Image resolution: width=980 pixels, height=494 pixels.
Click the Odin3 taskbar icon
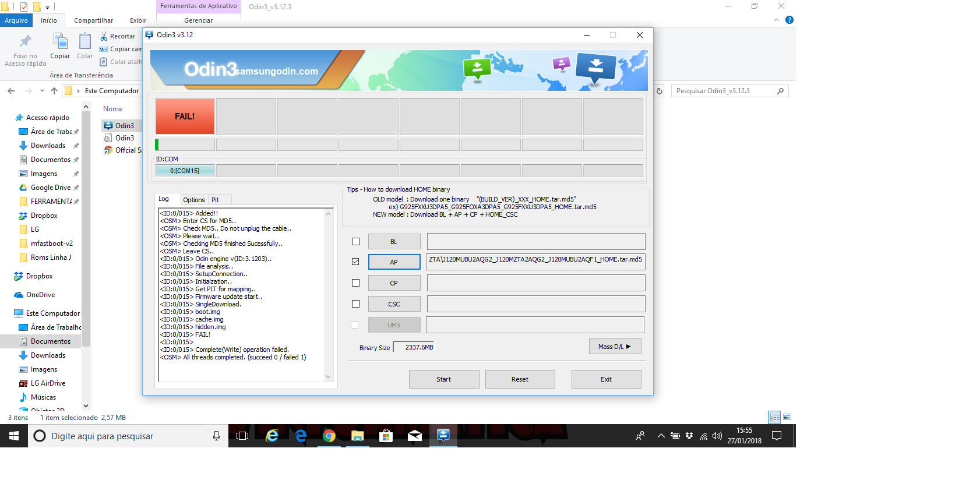(443, 436)
